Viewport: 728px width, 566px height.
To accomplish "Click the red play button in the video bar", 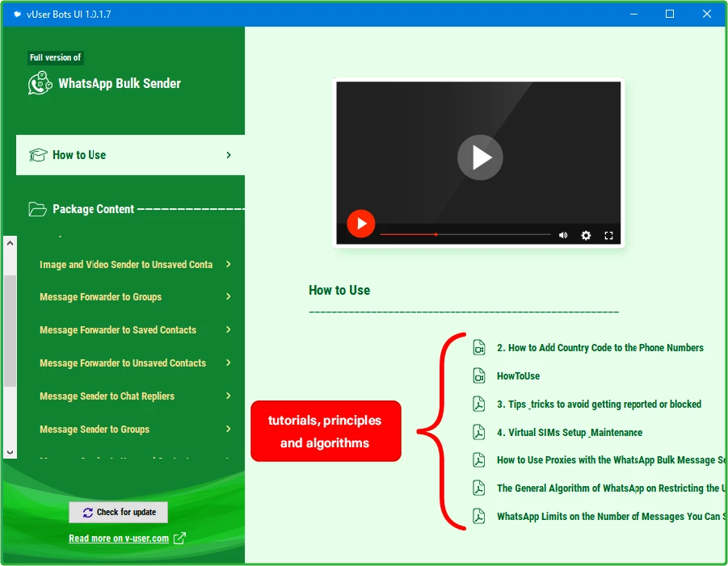I will [360, 224].
